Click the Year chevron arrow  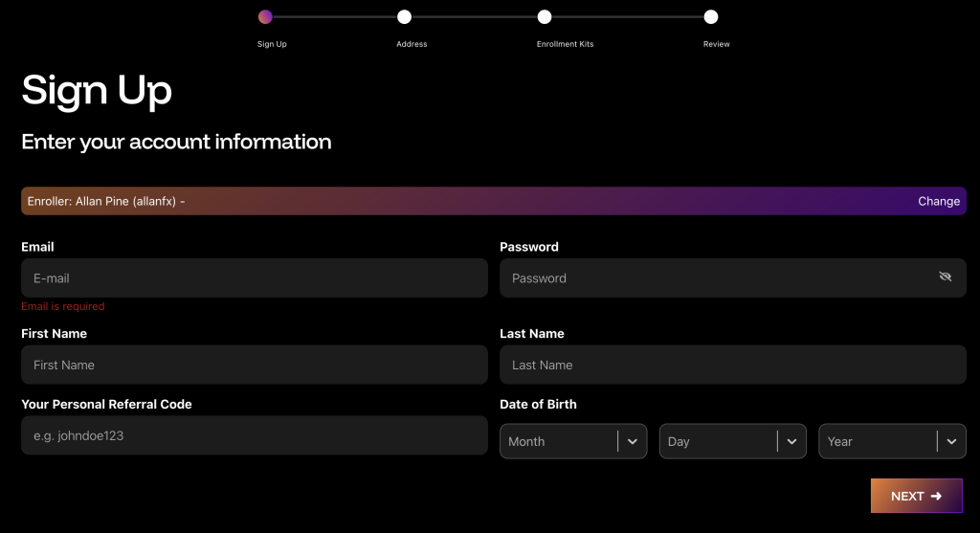951,441
